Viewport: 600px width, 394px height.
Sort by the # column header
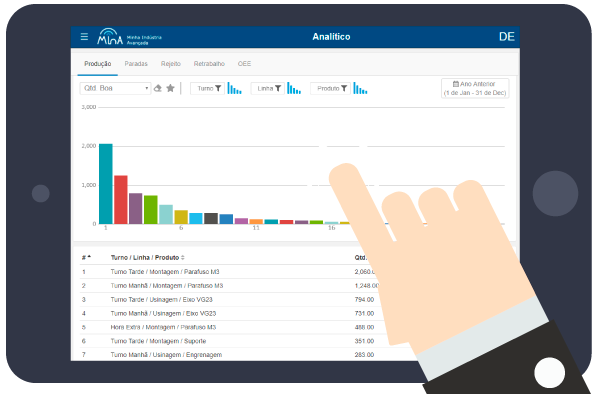pyautogui.click(x=86, y=257)
